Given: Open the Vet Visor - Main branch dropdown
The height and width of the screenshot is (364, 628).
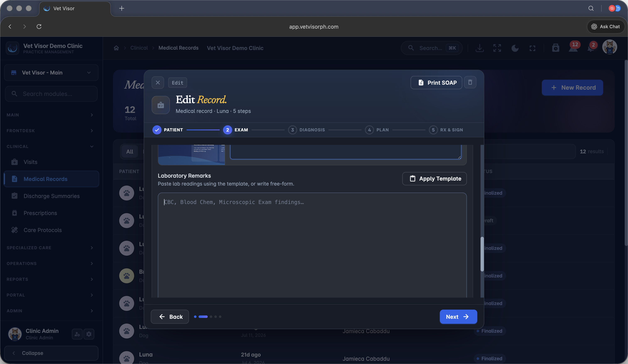Looking at the screenshot, I should pos(51,73).
